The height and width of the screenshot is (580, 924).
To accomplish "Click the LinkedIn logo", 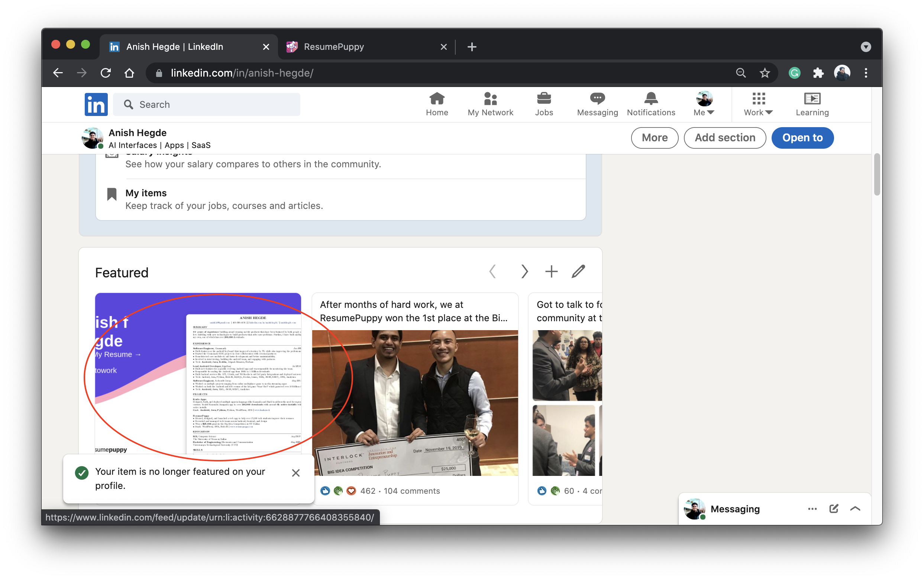I will click(x=96, y=104).
